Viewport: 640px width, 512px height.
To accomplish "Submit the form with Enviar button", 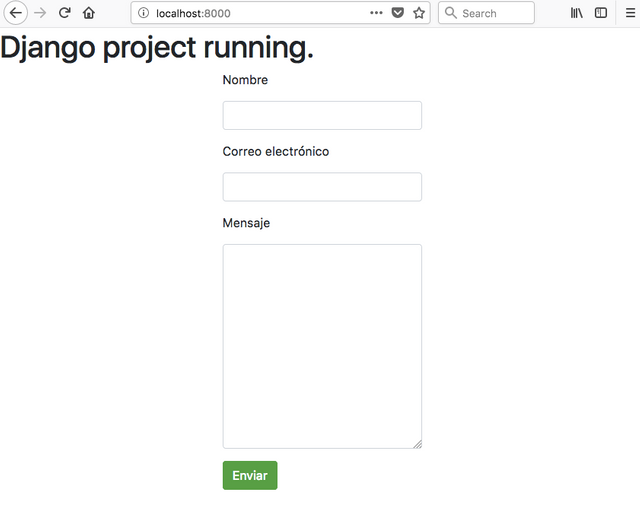I will pyautogui.click(x=250, y=475).
